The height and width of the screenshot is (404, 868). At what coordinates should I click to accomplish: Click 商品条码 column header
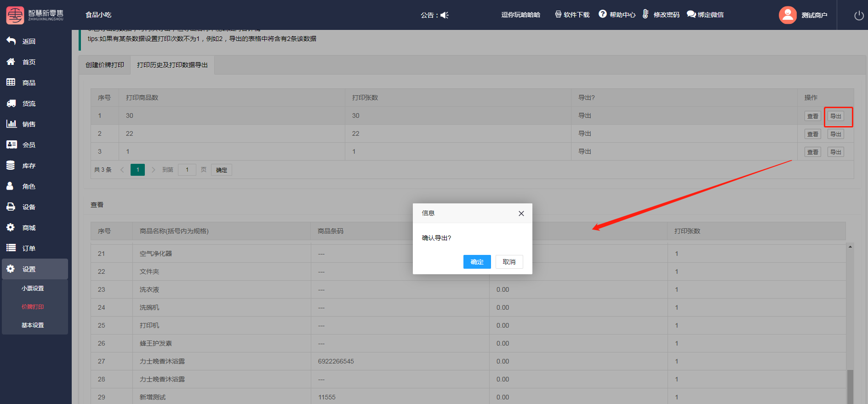331,231
